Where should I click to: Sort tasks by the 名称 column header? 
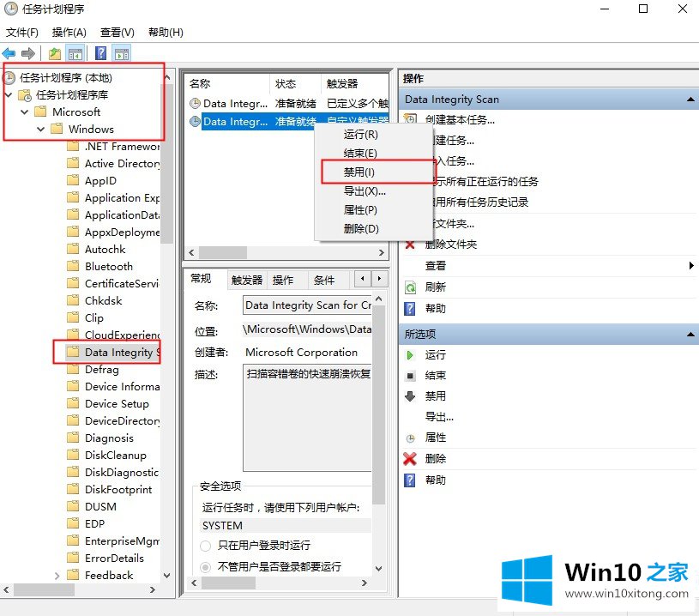(227, 83)
